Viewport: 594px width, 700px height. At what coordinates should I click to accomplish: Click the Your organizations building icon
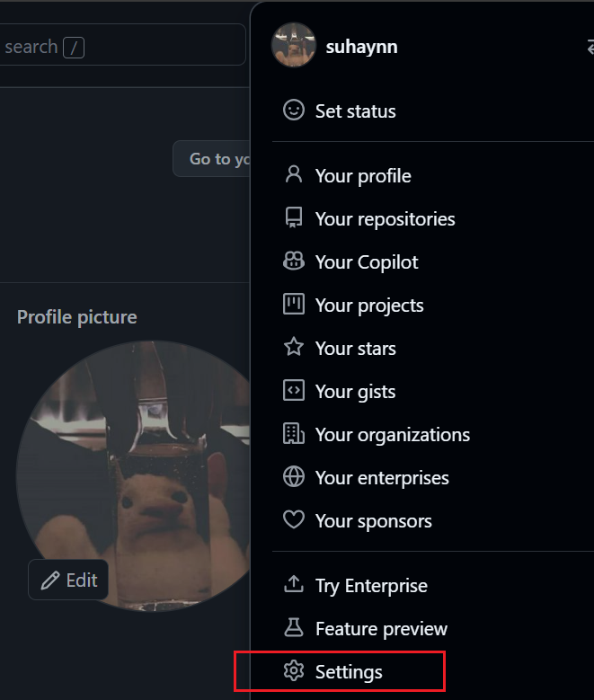(294, 434)
